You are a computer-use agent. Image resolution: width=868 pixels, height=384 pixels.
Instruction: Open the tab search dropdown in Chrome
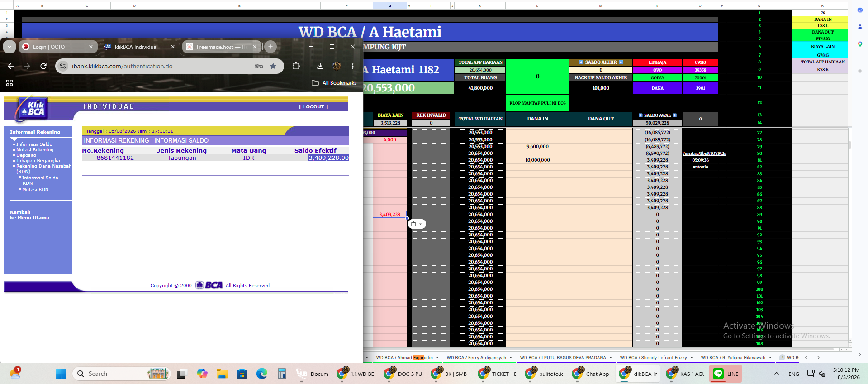(x=9, y=47)
